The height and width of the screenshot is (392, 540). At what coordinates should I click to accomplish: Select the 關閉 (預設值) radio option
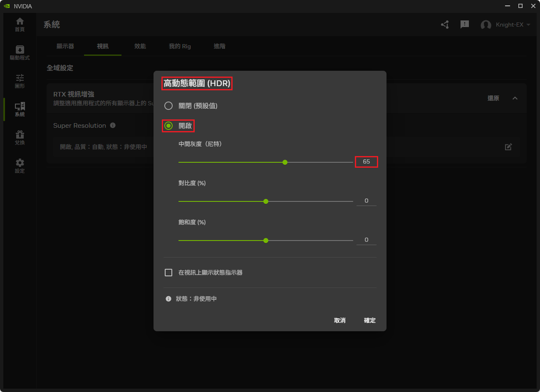pos(168,105)
